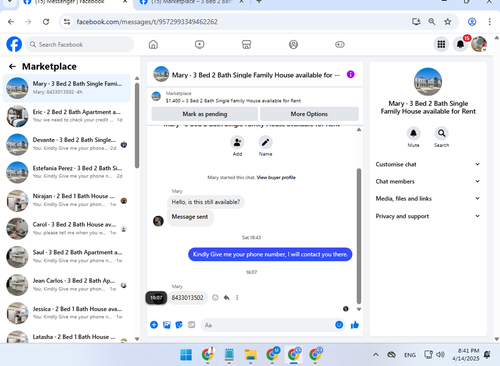500x366 pixels.
Task: Expand Customise chat section
Action: point(428,164)
